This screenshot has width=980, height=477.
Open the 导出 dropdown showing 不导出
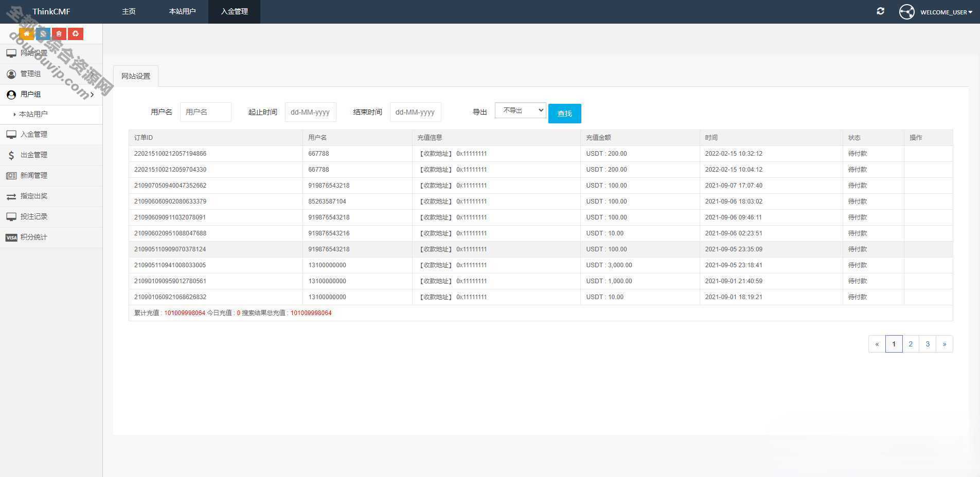click(521, 111)
